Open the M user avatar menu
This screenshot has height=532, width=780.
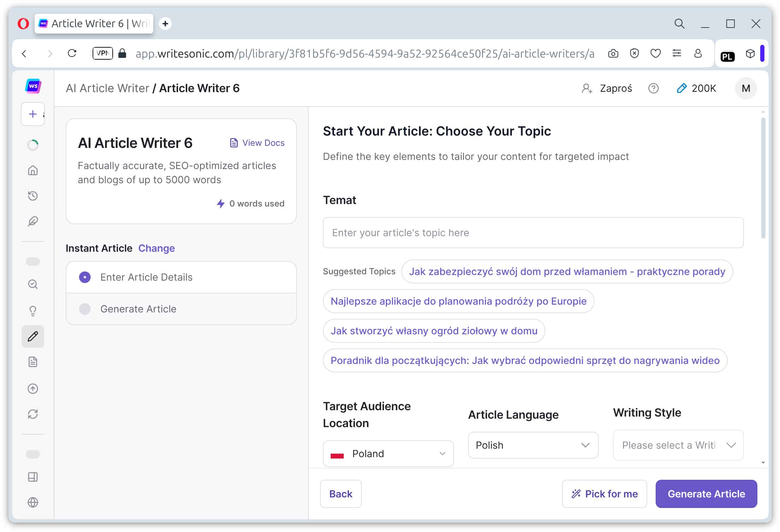746,88
